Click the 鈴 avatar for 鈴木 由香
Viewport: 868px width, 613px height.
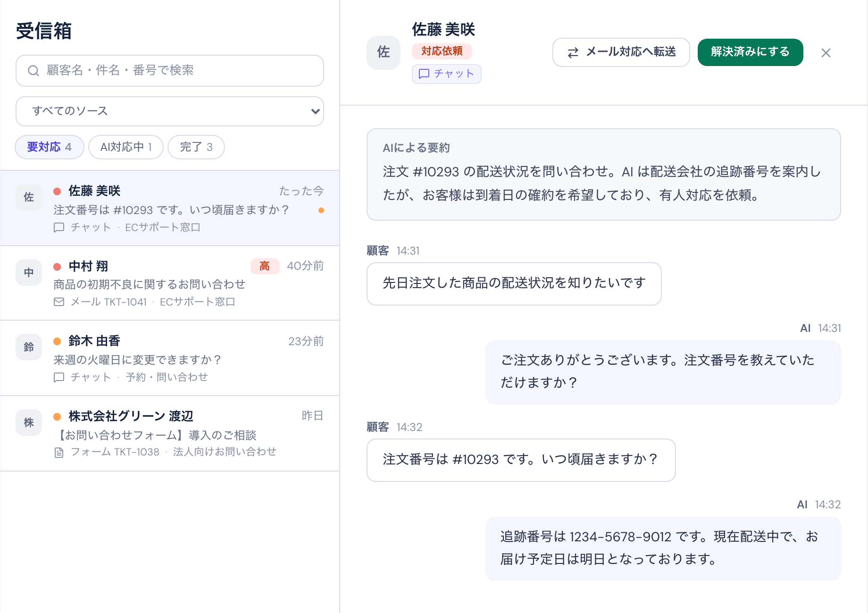point(29,347)
